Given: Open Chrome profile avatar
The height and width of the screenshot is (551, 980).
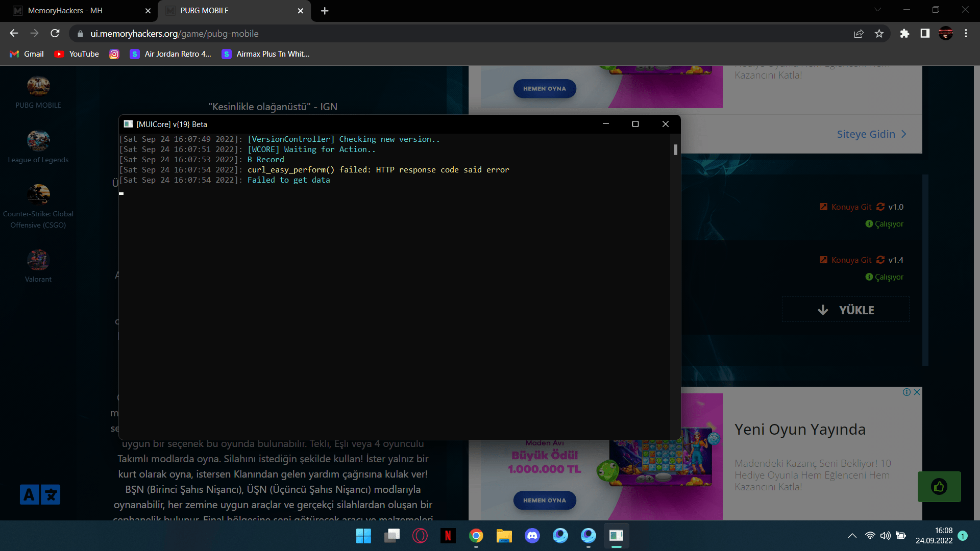Looking at the screenshot, I should (946, 34).
